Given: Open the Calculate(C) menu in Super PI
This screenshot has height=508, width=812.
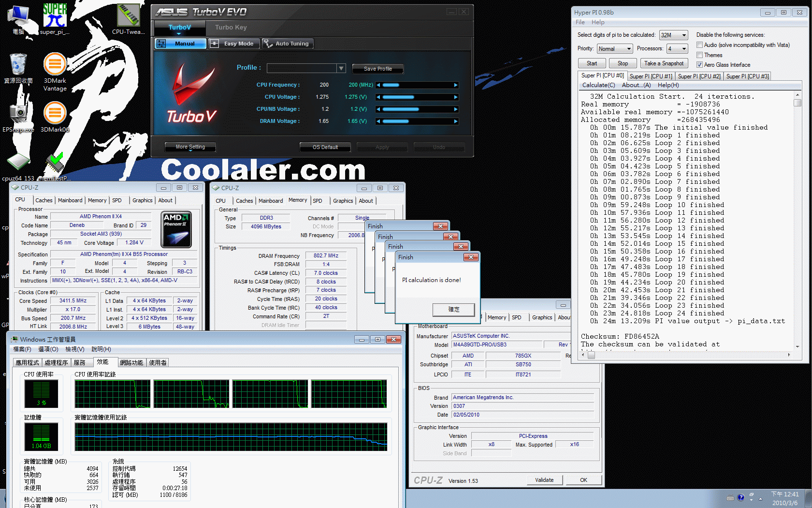Looking at the screenshot, I should click(598, 85).
